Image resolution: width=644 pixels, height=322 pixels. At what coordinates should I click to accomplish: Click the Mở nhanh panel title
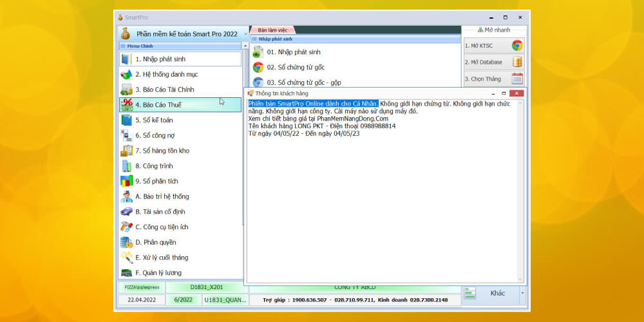494,30
